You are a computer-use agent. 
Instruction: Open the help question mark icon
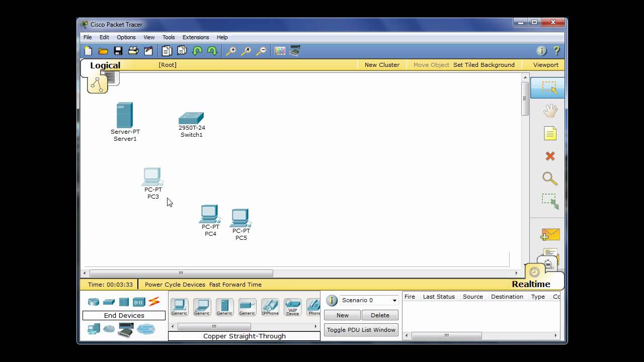556,51
